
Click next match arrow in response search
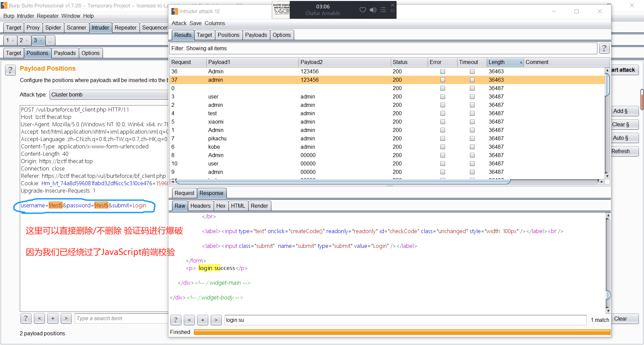click(x=216, y=320)
